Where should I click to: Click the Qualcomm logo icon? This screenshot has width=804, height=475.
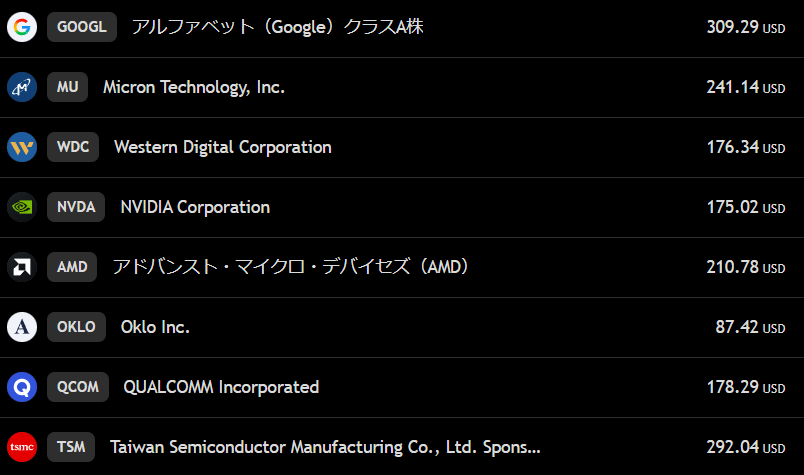tap(22, 387)
